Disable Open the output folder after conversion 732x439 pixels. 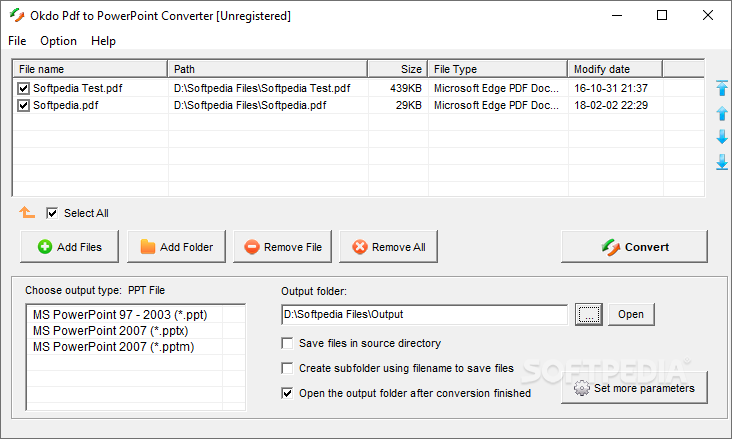[x=287, y=393]
